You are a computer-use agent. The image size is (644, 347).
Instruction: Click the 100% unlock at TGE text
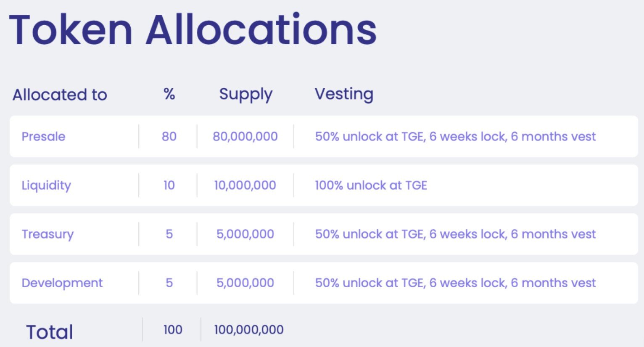pos(371,185)
